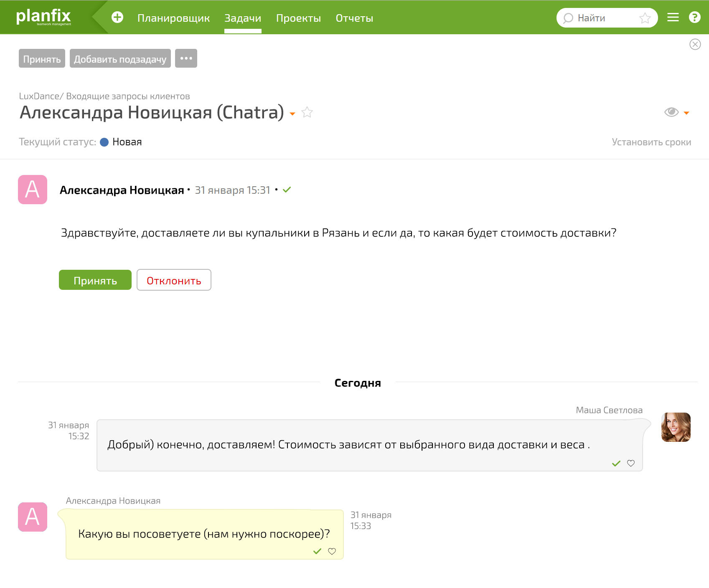Switch to the Планировщик tab

(173, 18)
